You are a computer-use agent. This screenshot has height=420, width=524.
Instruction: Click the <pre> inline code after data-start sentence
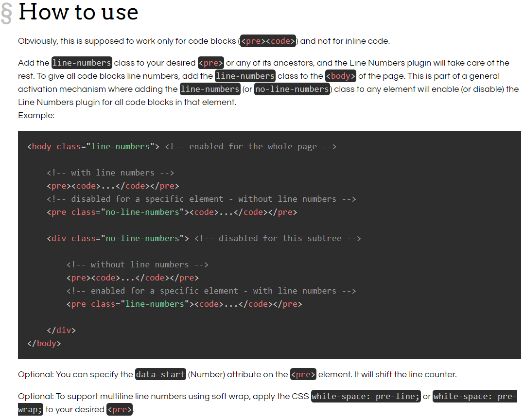point(303,375)
